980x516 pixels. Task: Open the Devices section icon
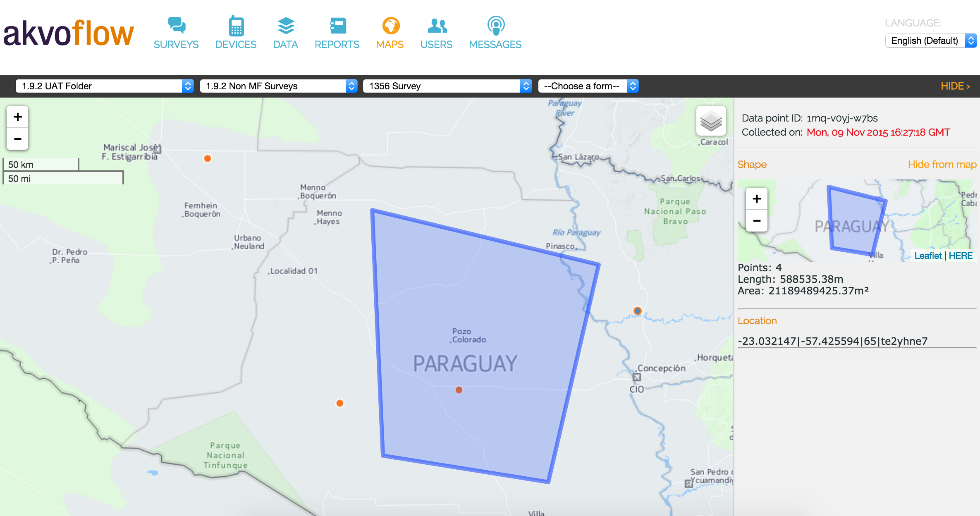pyautogui.click(x=236, y=26)
